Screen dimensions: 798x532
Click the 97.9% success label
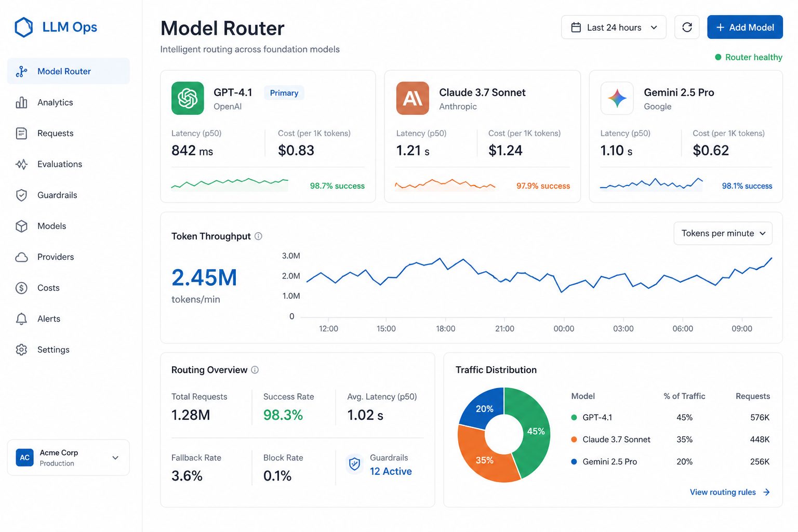pyautogui.click(x=543, y=186)
